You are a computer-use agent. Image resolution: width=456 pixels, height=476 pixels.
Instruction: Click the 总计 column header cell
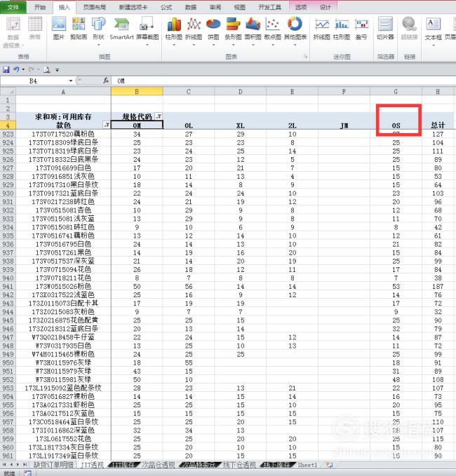[438, 125]
